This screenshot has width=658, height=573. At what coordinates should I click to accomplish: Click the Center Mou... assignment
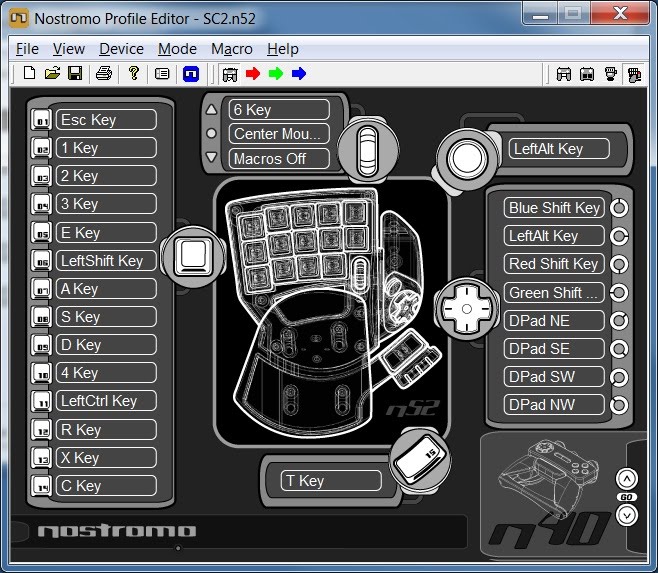coord(279,134)
